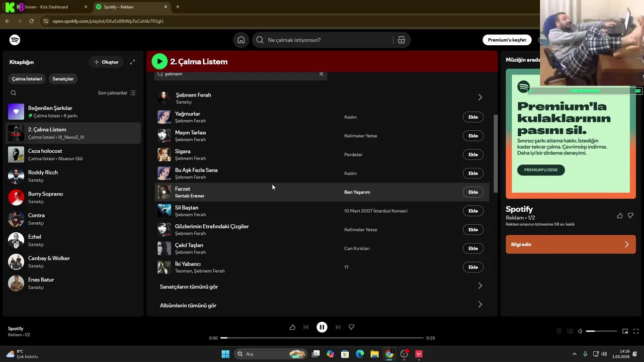Thumbs down in the player bar

352,327
